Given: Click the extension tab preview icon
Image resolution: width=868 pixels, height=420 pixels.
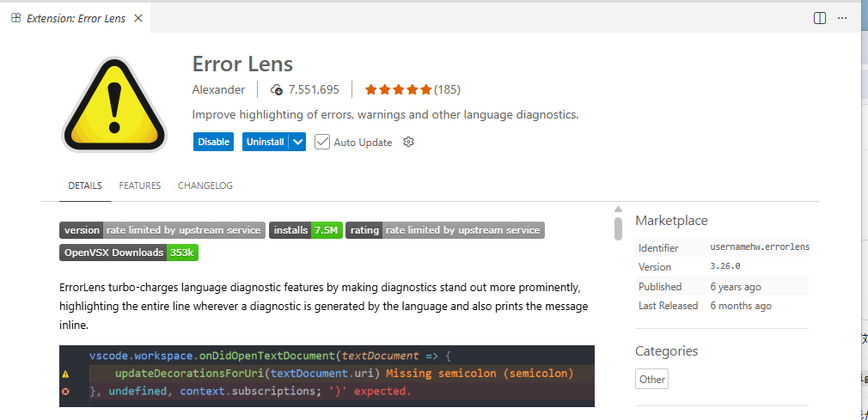Looking at the screenshot, I should click(x=16, y=18).
